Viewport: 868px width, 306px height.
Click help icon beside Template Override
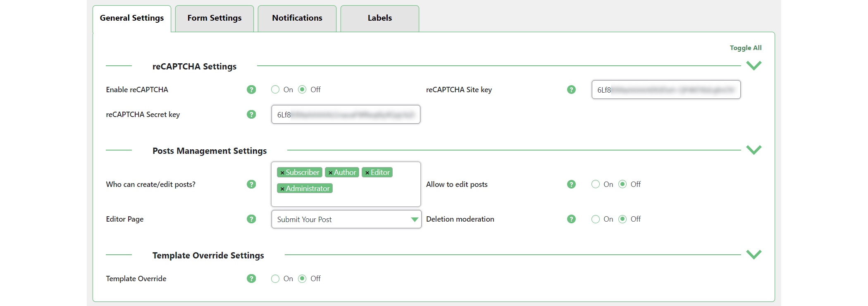251,279
